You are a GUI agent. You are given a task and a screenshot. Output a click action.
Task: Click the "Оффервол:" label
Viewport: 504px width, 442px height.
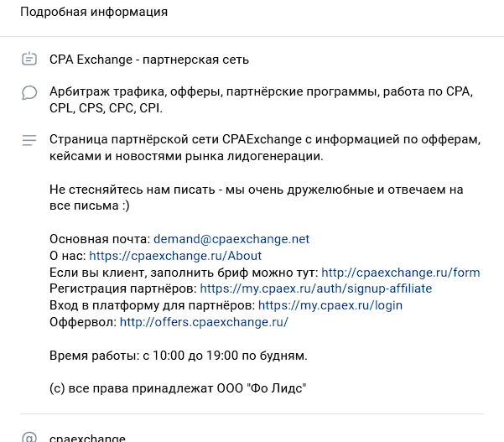[x=83, y=322]
